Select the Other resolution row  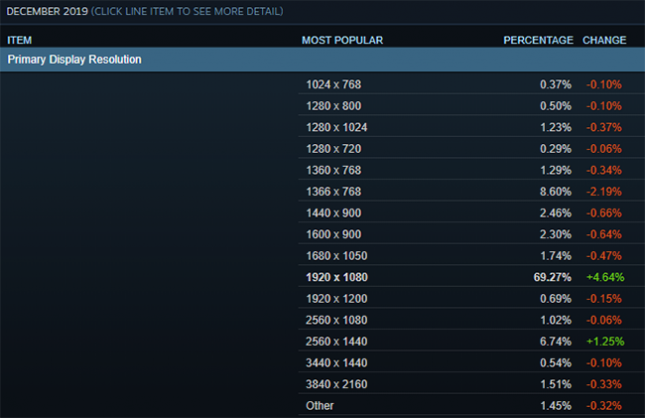471,405
